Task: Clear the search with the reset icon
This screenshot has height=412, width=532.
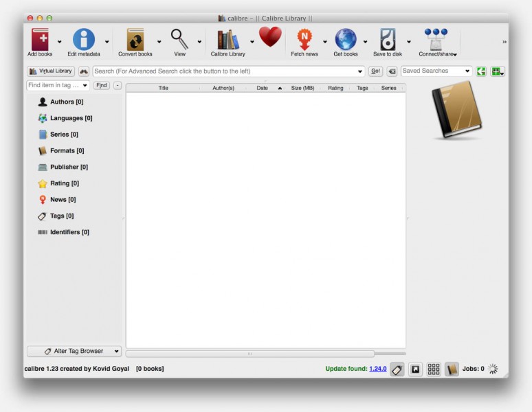Action: [x=392, y=71]
